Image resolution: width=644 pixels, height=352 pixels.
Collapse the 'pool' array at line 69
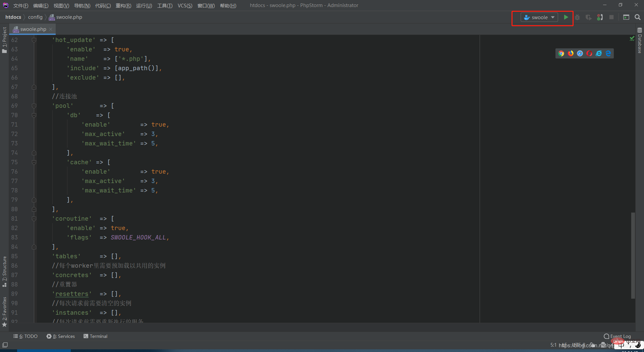pos(34,106)
